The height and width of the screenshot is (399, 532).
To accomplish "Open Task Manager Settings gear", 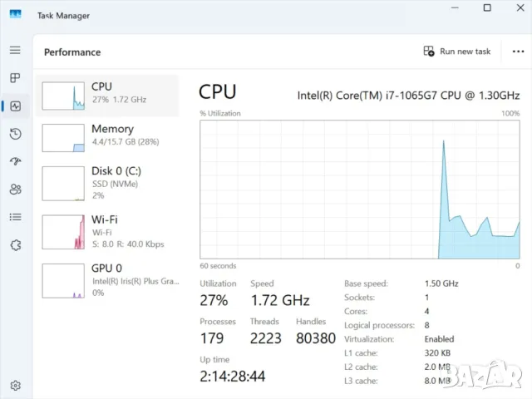I will click(x=15, y=386).
